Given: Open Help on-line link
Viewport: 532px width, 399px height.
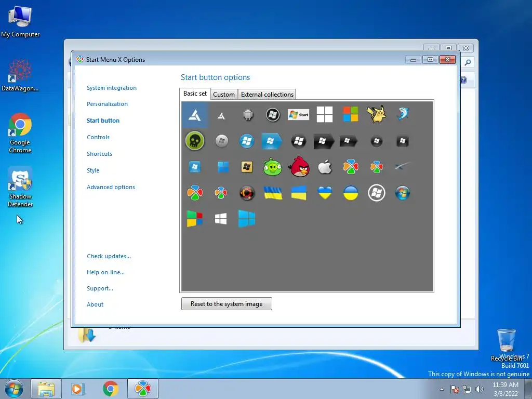Looking at the screenshot, I should pos(105,272).
